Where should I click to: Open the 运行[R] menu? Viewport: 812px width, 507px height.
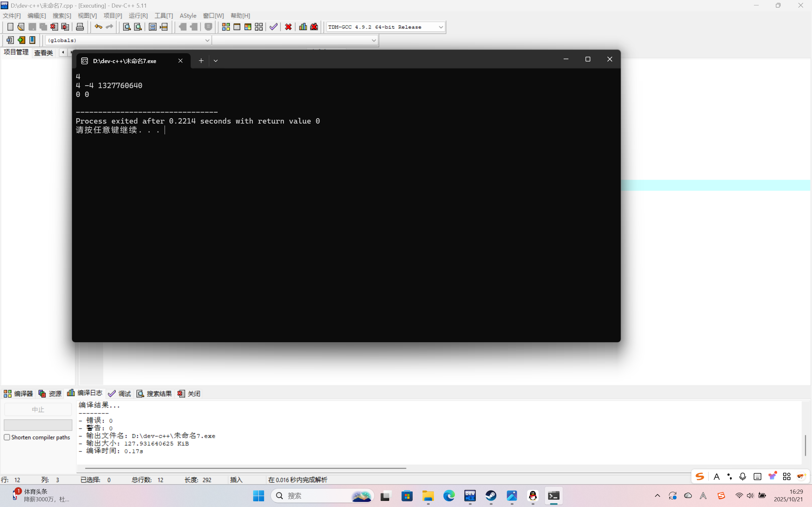point(138,16)
